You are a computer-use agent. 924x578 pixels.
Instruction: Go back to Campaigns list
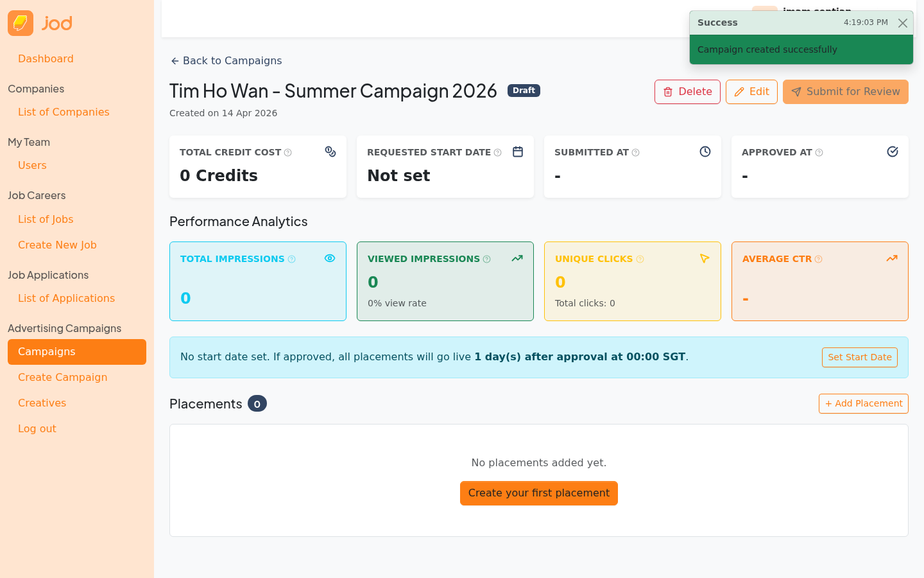click(226, 61)
